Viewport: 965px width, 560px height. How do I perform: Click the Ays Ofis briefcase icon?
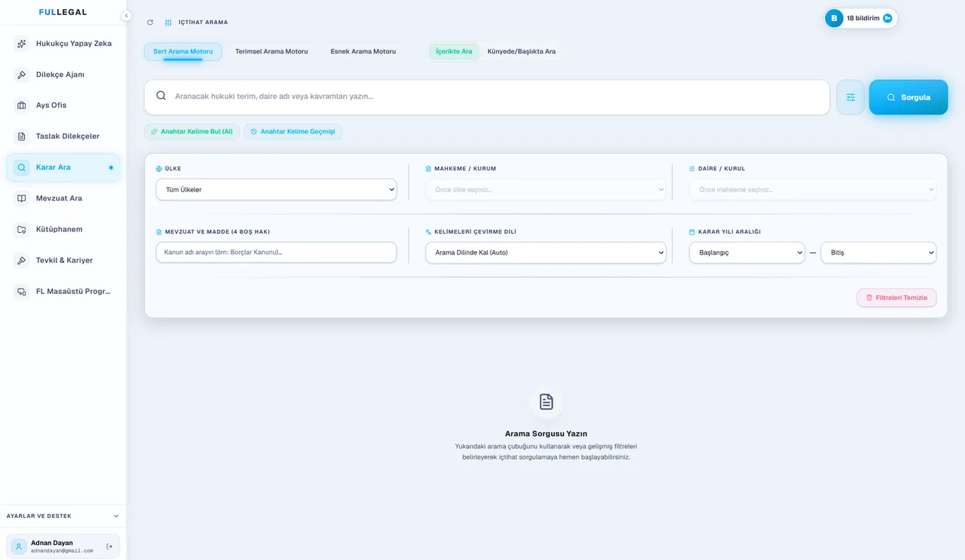point(22,106)
